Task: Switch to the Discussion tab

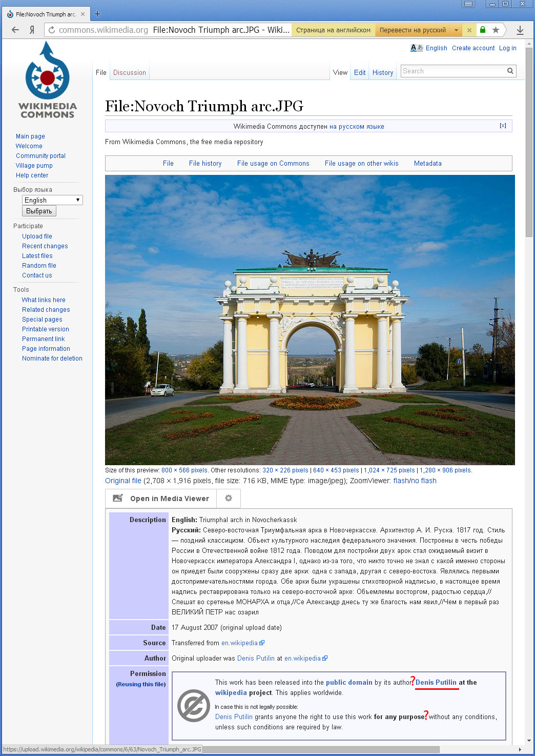Action: [130, 72]
